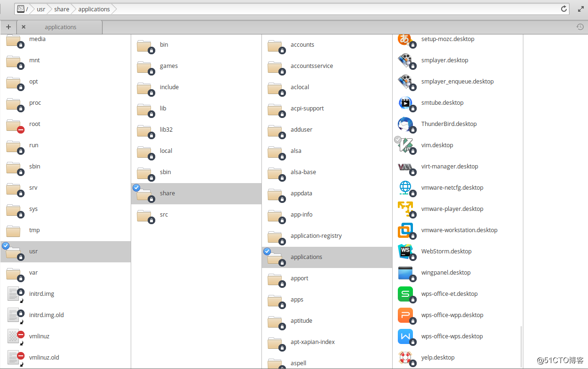Viewport: 588px width, 369px height.
Task: Open the history icon on tab bar
Action: [x=580, y=27]
